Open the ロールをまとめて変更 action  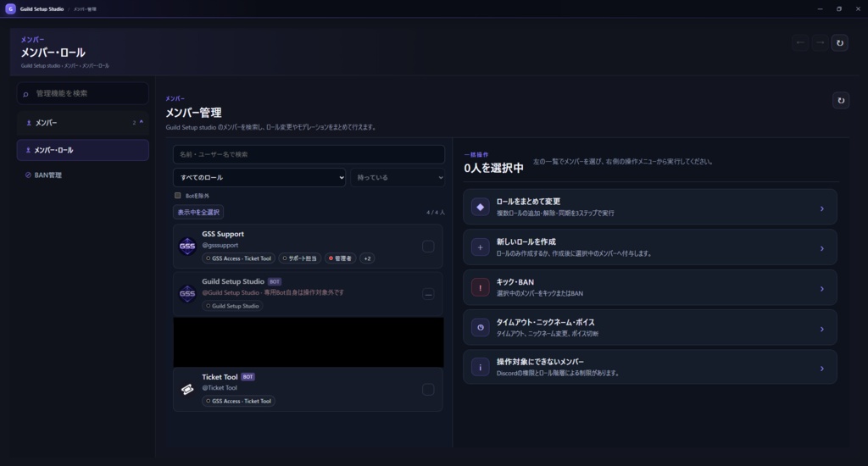click(x=650, y=207)
